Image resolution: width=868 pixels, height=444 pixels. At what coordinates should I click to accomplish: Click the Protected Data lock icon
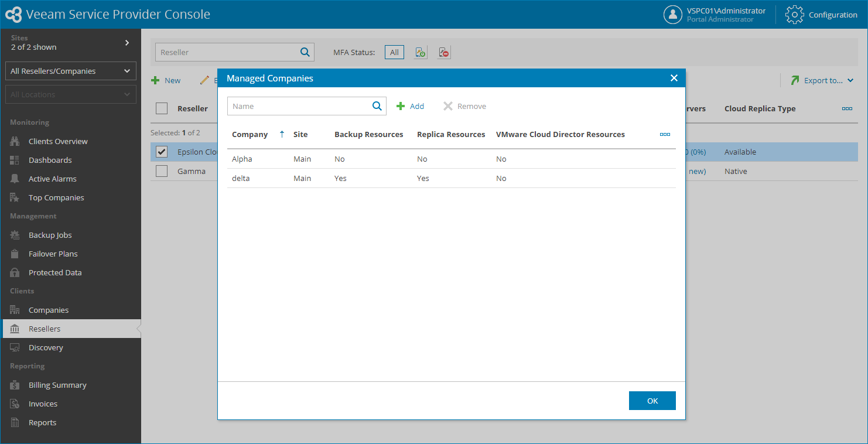click(15, 272)
